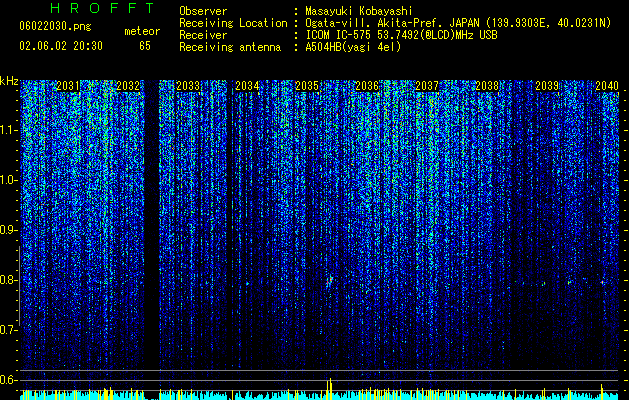This screenshot has height=400, width=629.
Task: Click the 'Receiving Location' label
Action: coord(233,23)
